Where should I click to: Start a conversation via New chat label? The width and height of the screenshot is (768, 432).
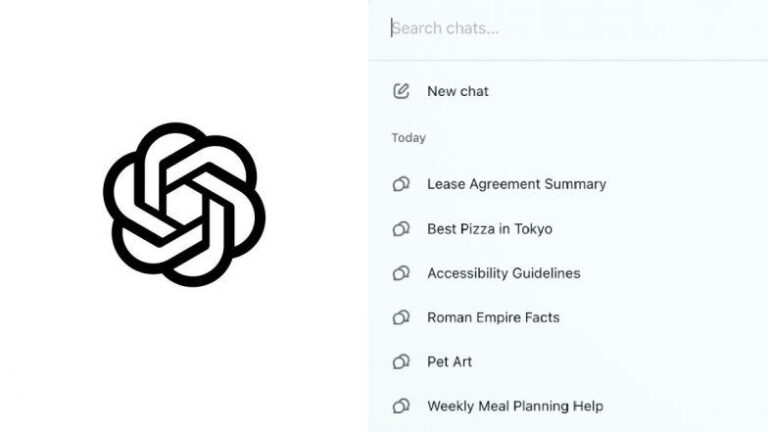click(x=458, y=91)
